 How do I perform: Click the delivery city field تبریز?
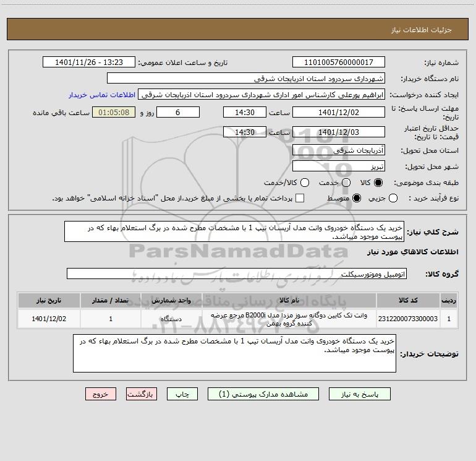(339, 166)
